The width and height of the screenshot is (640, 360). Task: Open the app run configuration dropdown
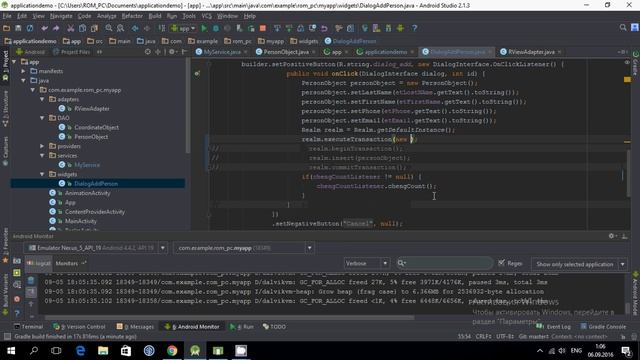(x=183, y=28)
